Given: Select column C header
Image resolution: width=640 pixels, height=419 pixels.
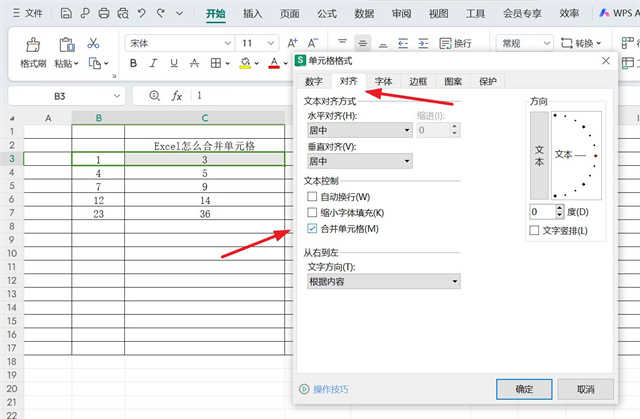Looking at the screenshot, I should [204, 118].
